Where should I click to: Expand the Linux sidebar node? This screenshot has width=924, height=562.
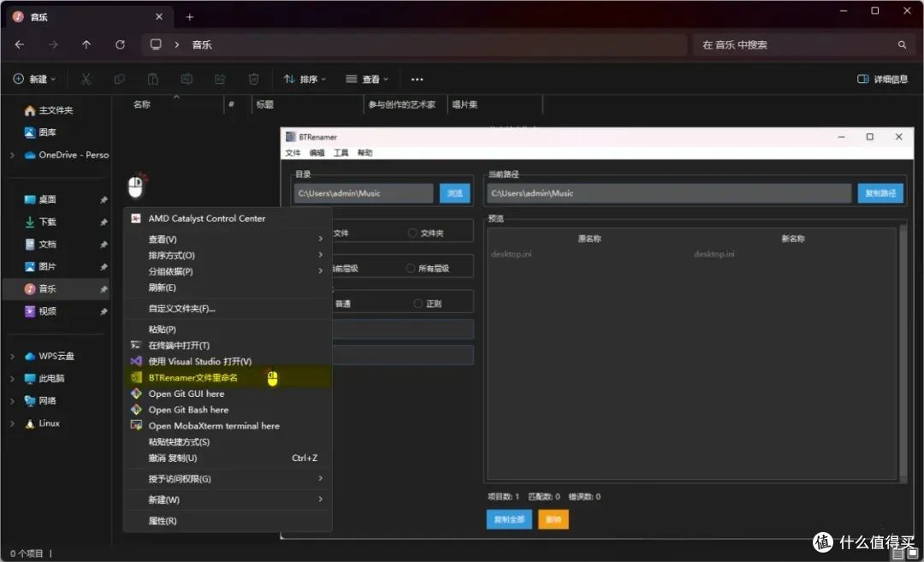click(x=12, y=423)
